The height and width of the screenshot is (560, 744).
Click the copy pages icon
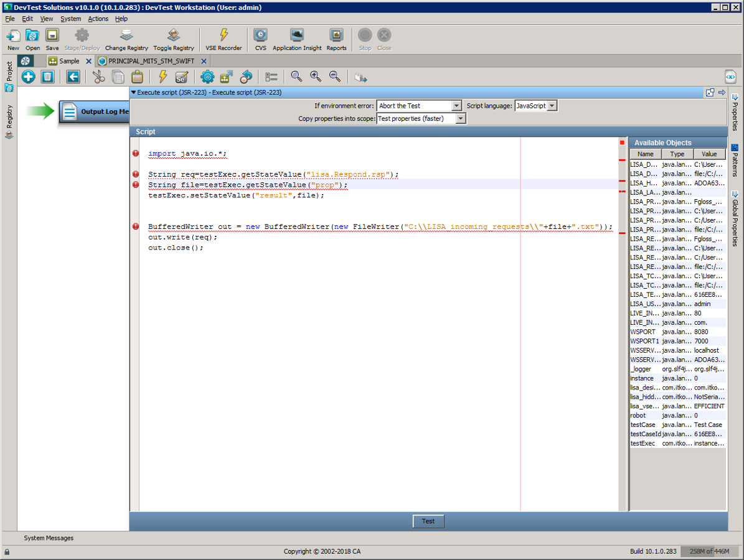(x=118, y=77)
